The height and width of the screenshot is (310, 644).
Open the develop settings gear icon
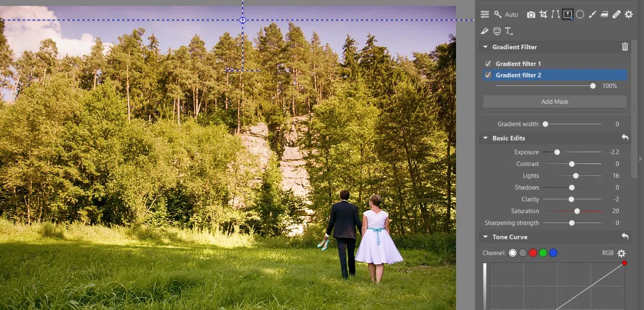tap(628, 14)
